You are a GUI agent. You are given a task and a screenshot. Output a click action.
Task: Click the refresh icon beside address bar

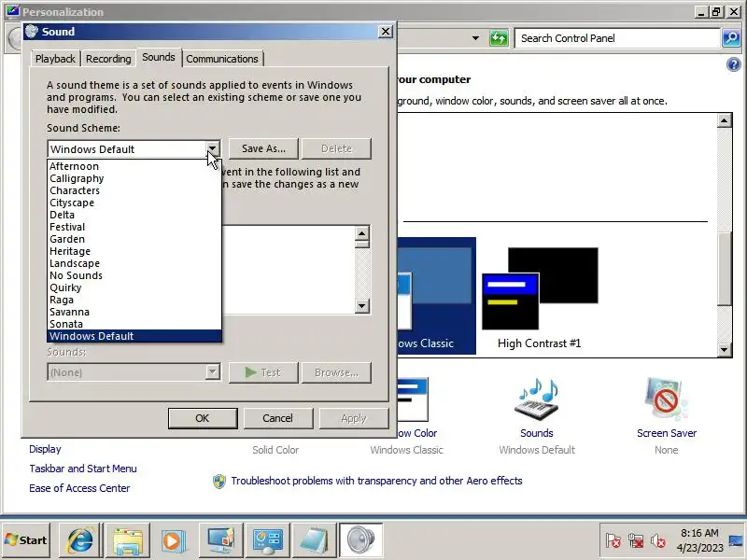click(499, 38)
